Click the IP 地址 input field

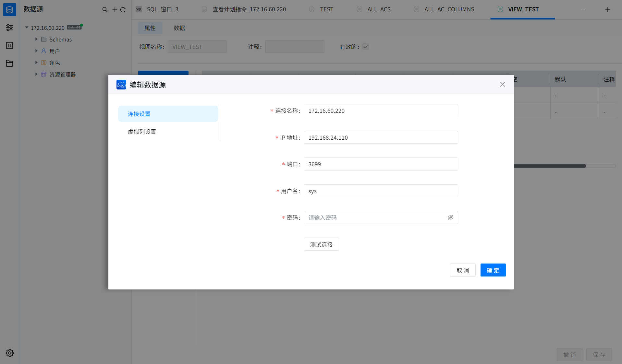pyautogui.click(x=381, y=137)
